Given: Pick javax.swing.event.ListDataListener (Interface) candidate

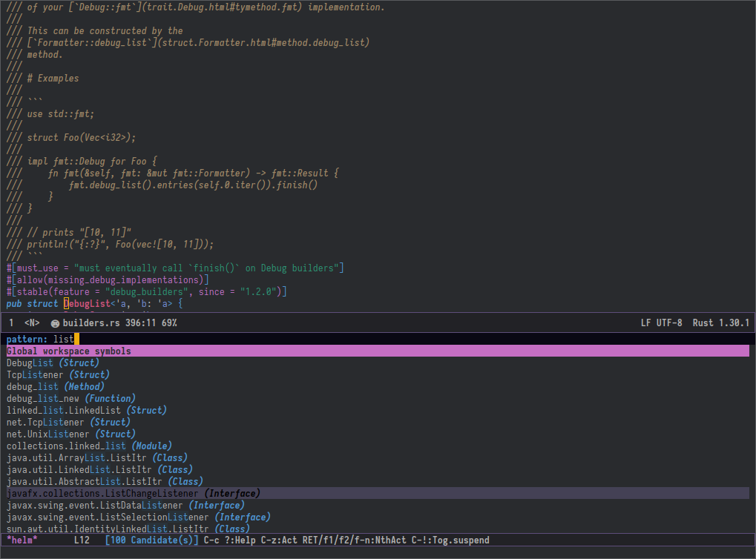Looking at the screenshot, I should click(x=125, y=505).
